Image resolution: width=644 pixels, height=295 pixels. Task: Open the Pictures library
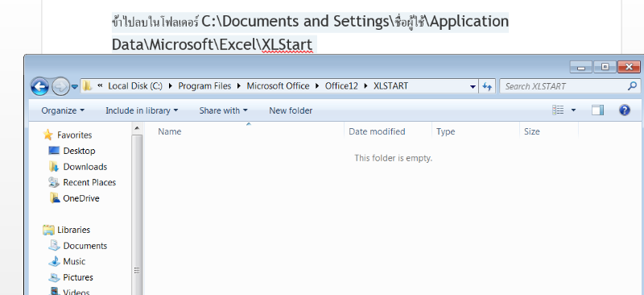(78, 277)
